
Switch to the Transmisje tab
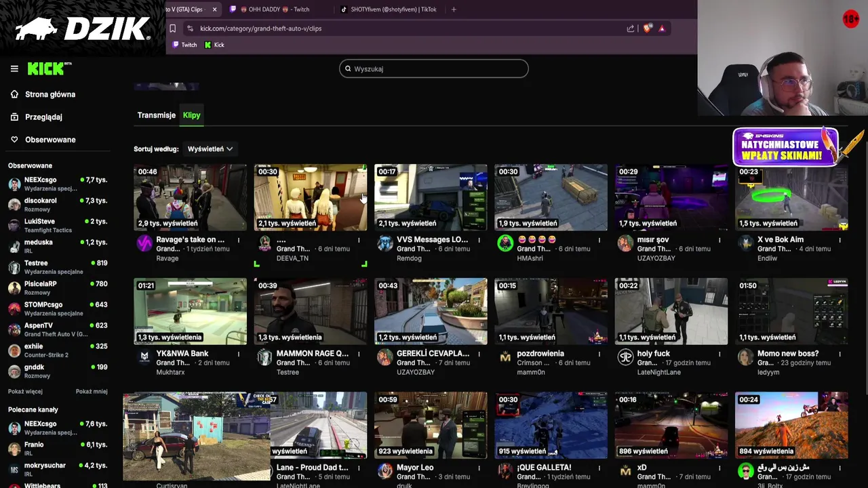[157, 115]
